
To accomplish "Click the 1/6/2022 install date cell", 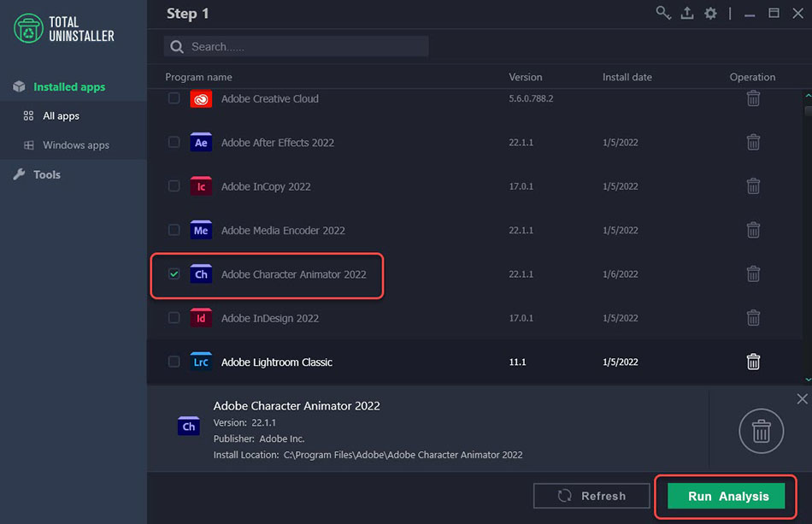I will 620,274.
